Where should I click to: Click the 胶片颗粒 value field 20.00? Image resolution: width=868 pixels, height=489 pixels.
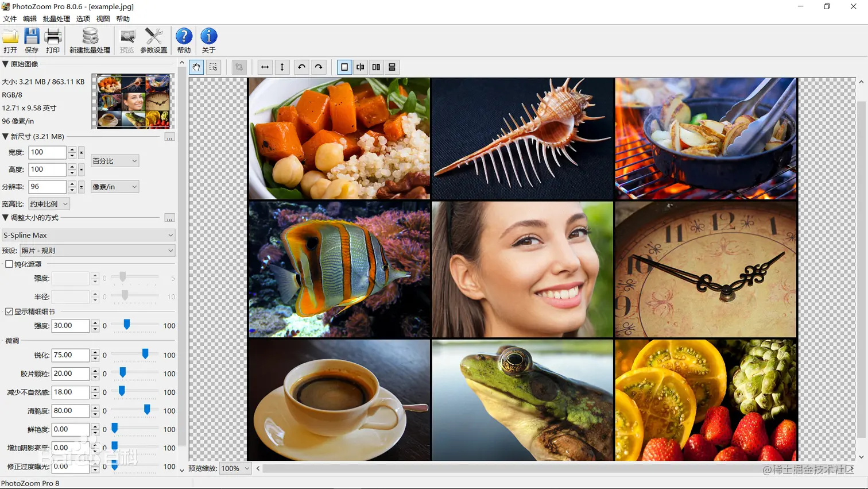[x=71, y=374]
